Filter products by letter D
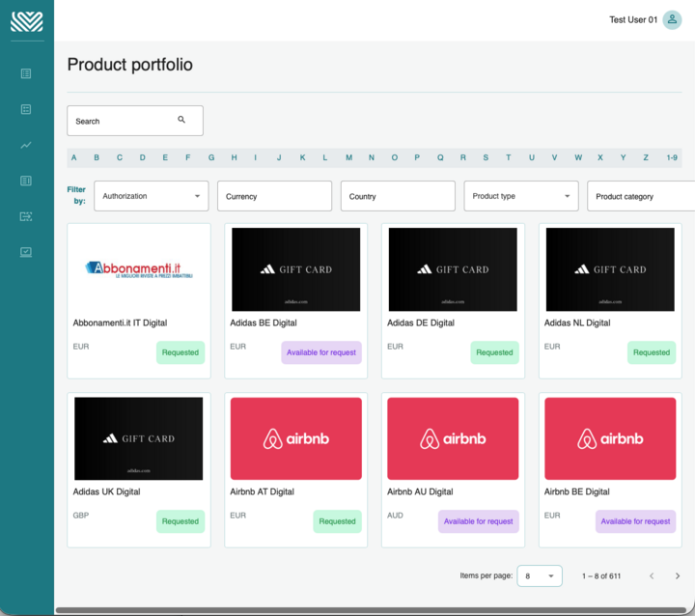 [142, 157]
